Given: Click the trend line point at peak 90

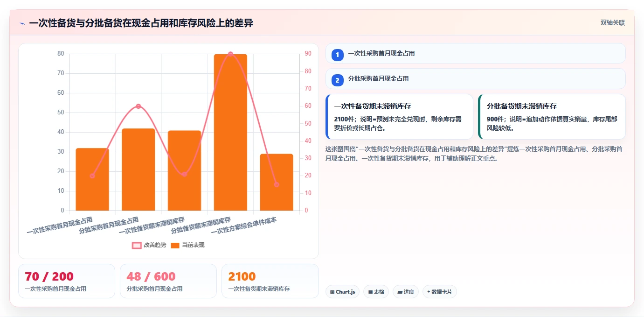Looking at the screenshot, I should pos(230,54).
